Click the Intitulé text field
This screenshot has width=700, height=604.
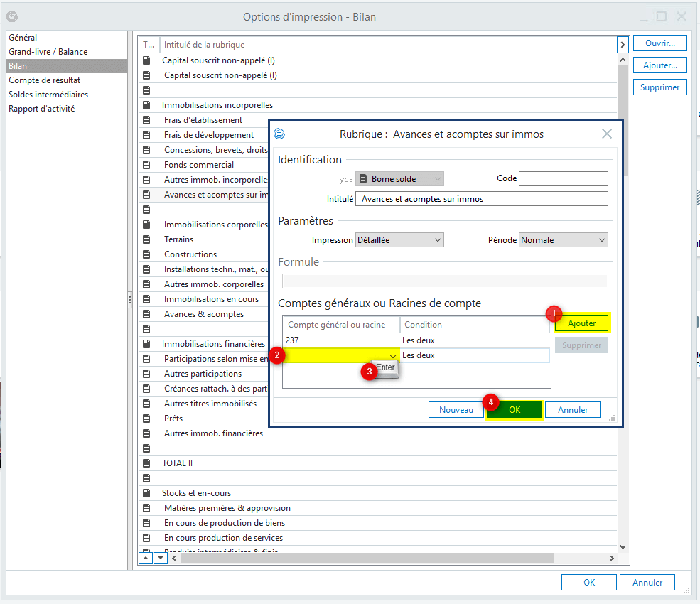(x=481, y=199)
